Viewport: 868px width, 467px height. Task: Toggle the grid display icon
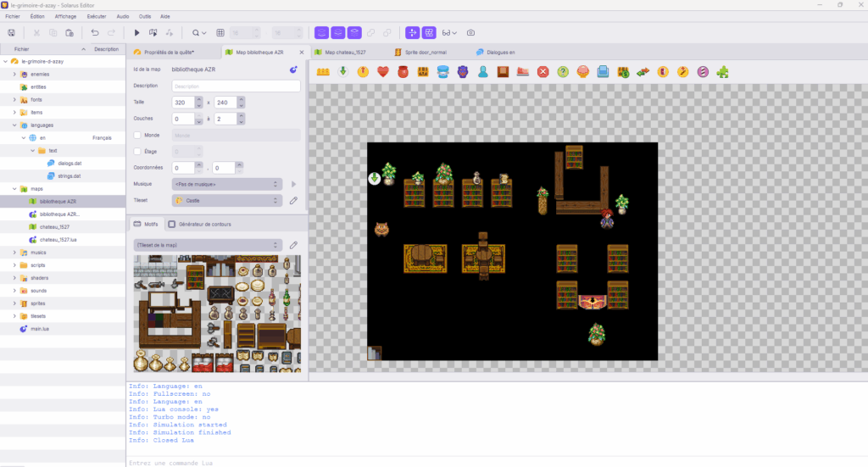[220, 32]
